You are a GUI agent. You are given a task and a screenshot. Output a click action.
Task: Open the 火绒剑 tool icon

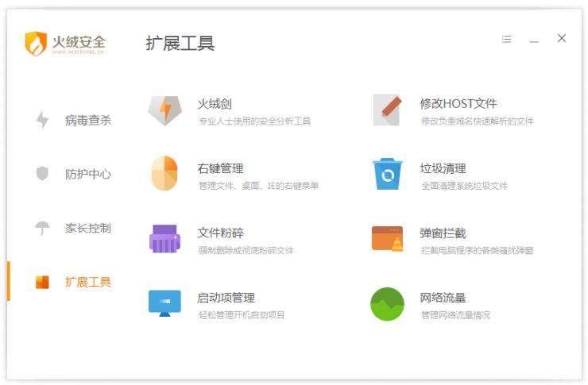164,110
